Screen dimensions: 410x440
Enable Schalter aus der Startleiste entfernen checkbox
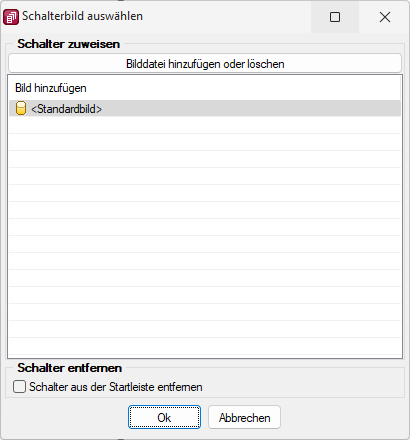pos(19,387)
